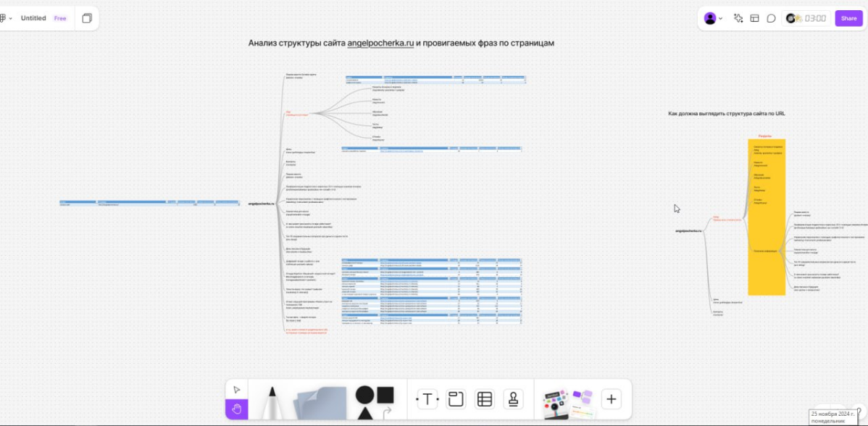Expand the avatar dropdown chevron

720,19
